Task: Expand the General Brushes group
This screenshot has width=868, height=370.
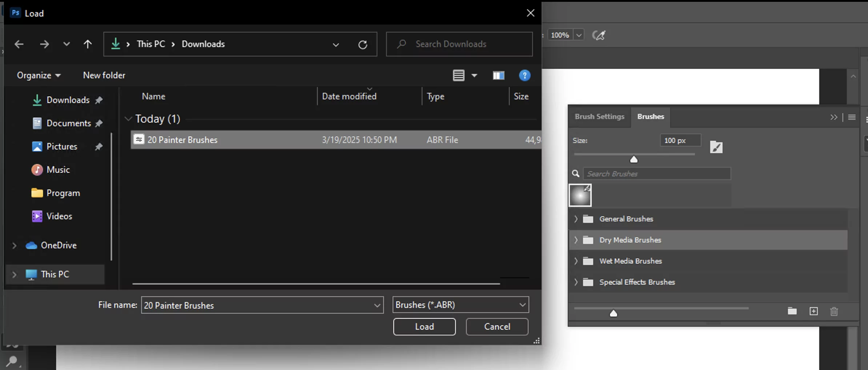Action: 576,219
